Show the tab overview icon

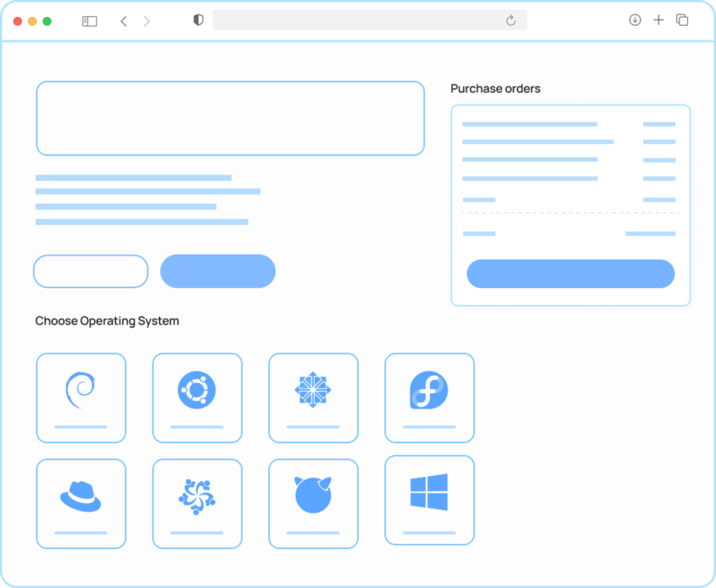pyautogui.click(x=682, y=20)
